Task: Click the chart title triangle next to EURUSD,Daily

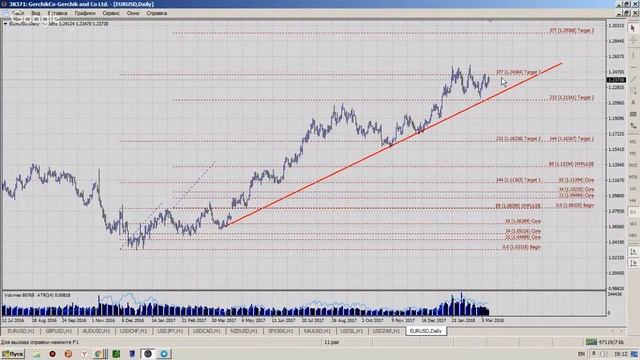Action: click(5, 24)
